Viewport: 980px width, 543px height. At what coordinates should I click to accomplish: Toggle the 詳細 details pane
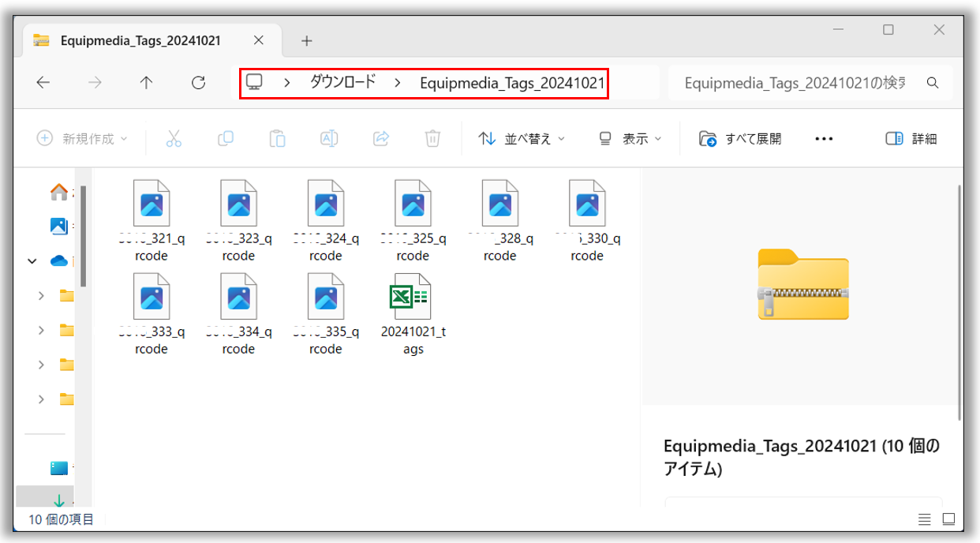(x=911, y=139)
